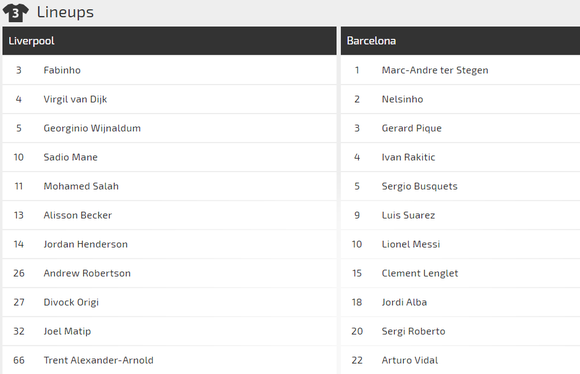The image size is (580, 374).
Task: Select the Barcelona team header
Action: (x=460, y=41)
